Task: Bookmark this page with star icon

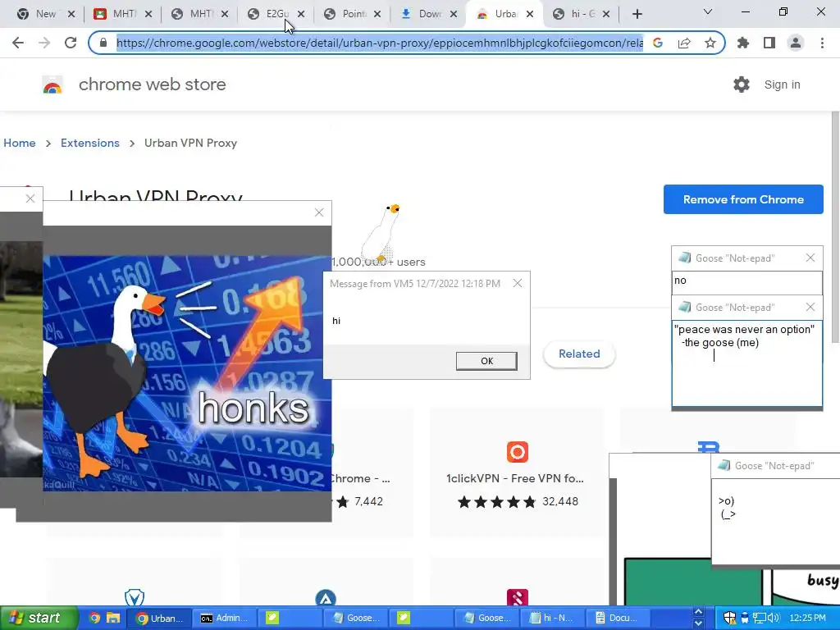Action: (x=710, y=43)
